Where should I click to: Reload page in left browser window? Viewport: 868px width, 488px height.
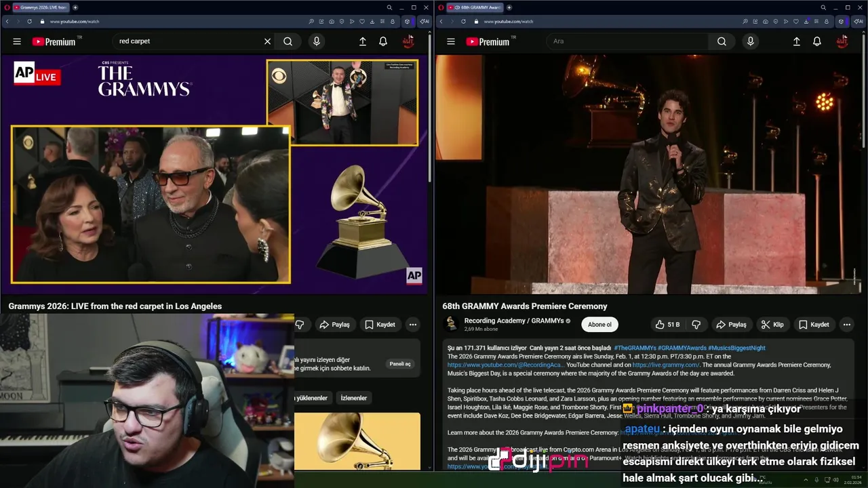[x=29, y=21]
